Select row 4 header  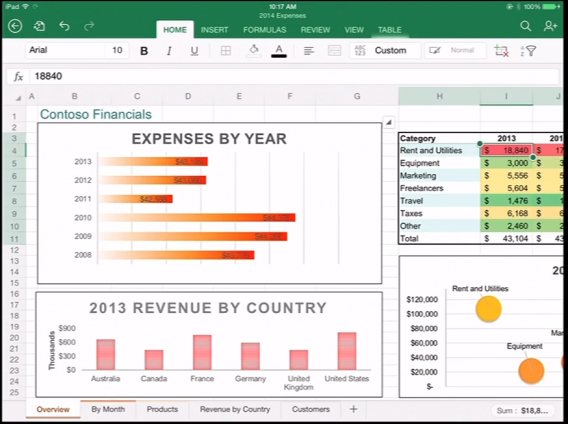14,150
